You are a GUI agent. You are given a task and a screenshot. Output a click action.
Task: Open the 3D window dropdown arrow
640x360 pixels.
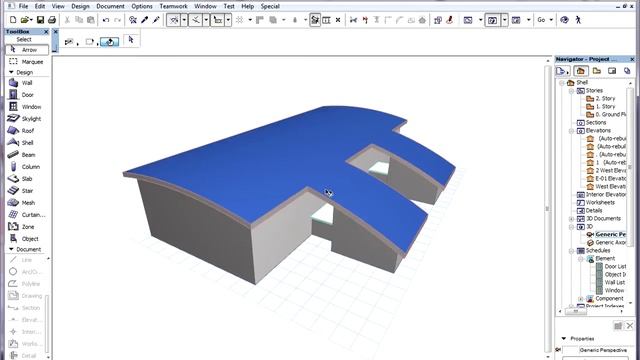(504, 20)
